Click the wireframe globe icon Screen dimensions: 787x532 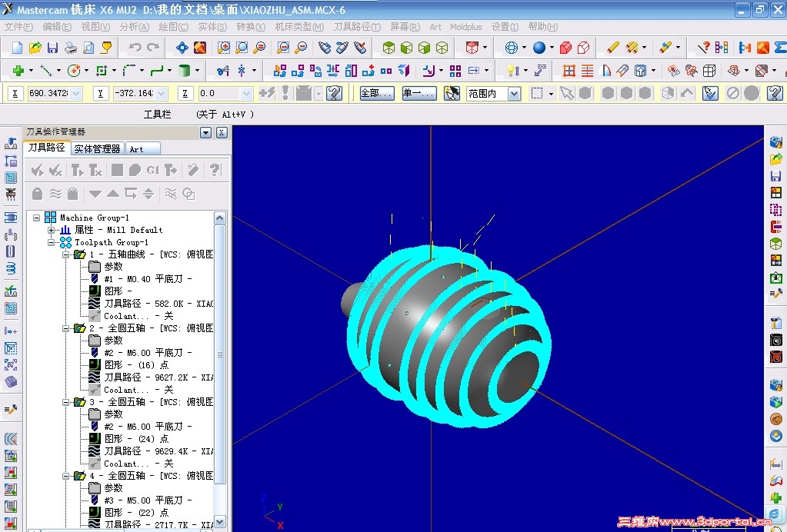coord(512,48)
